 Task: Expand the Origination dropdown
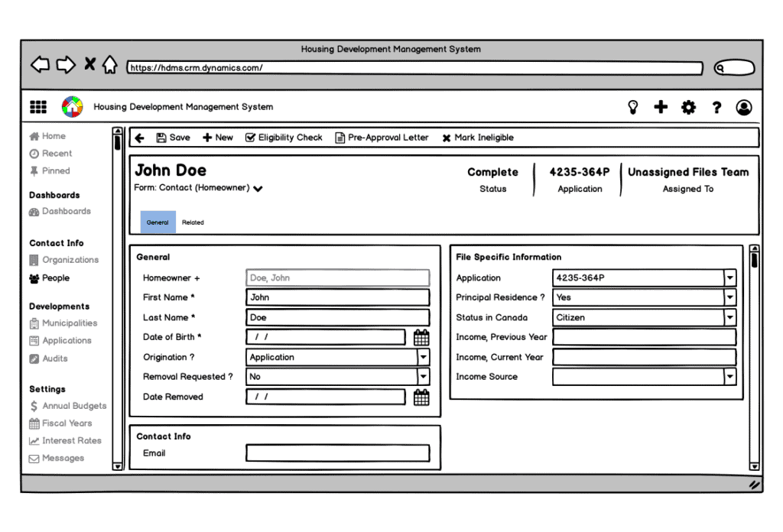423,357
